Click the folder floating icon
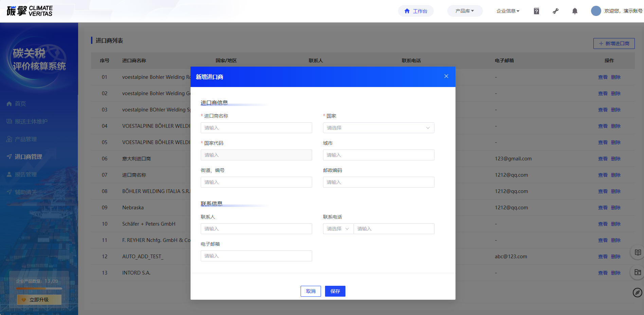644x315 pixels. pos(638,272)
